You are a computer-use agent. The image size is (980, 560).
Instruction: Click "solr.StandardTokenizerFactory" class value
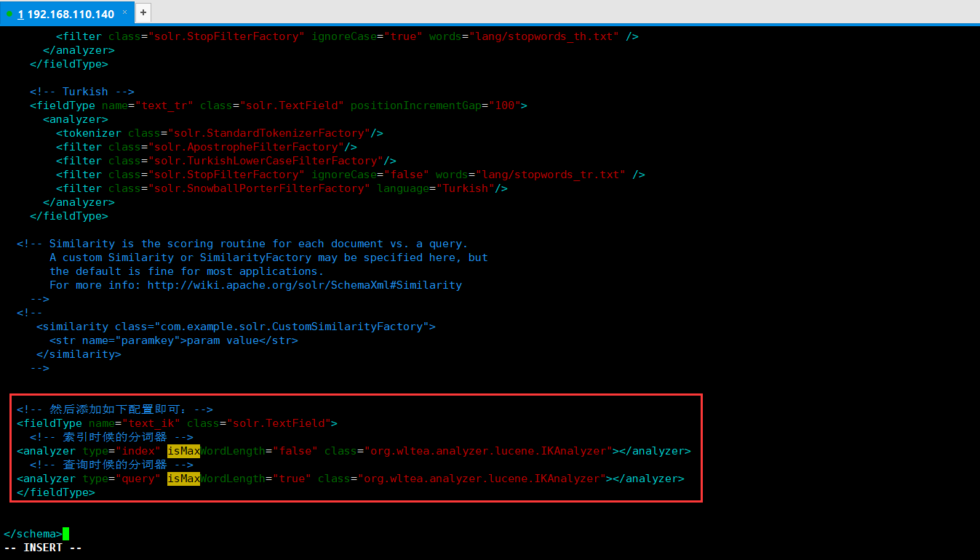click(268, 133)
